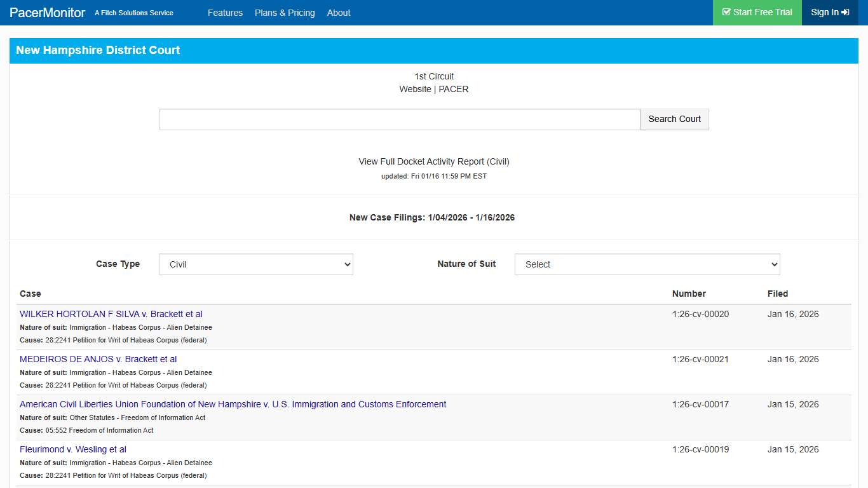Click the PacerMonitor logo
This screenshot has height=488, width=868.
click(x=47, y=12)
